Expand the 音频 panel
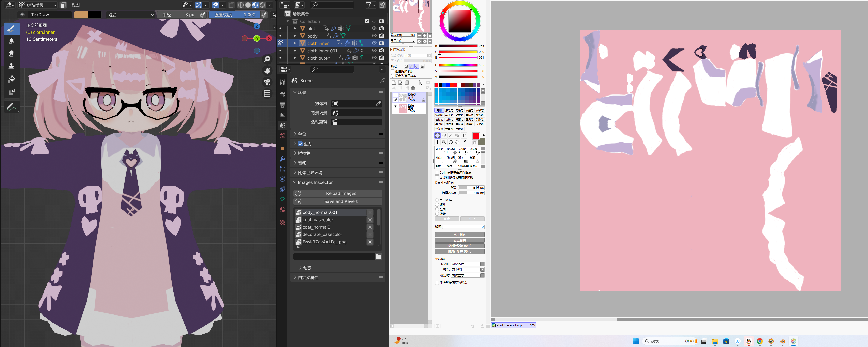This screenshot has height=347, width=868. (338, 163)
